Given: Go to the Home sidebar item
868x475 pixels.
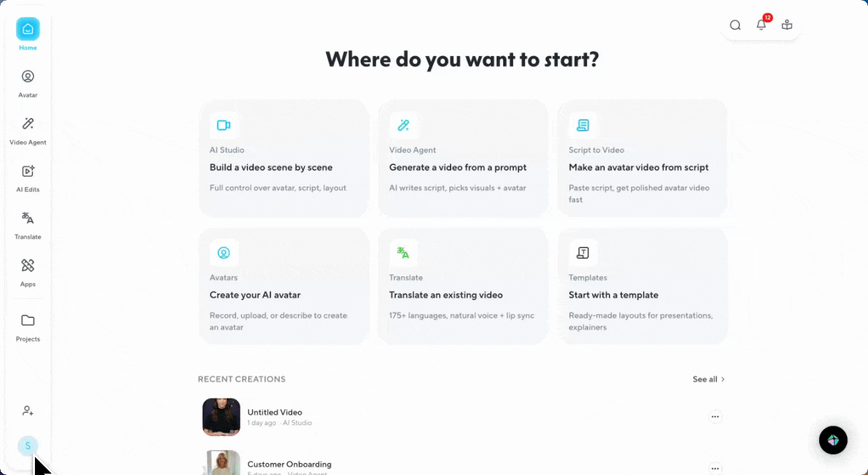Looking at the screenshot, I should pyautogui.click(x=28, y=34).
